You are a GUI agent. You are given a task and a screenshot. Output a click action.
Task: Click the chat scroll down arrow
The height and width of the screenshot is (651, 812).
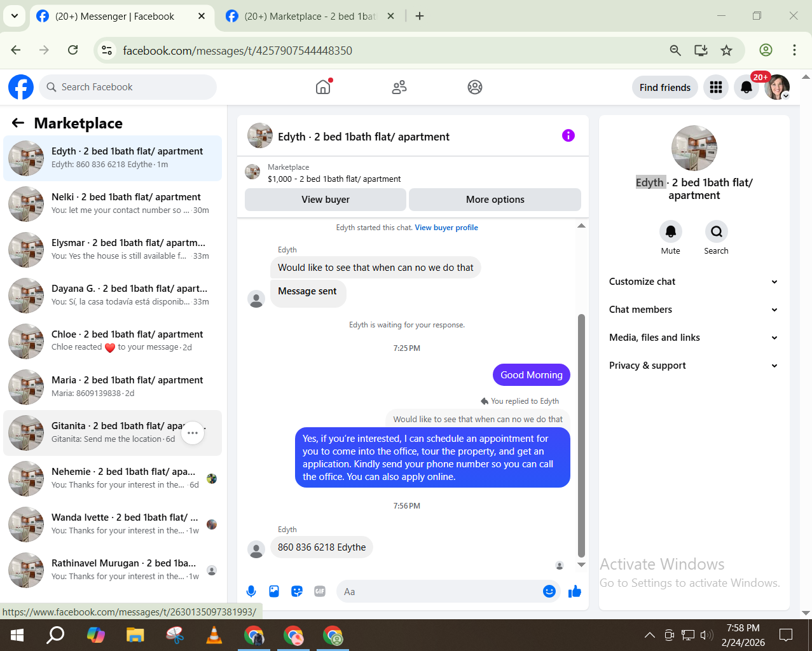pyautogui.click(x=581, y=565)
